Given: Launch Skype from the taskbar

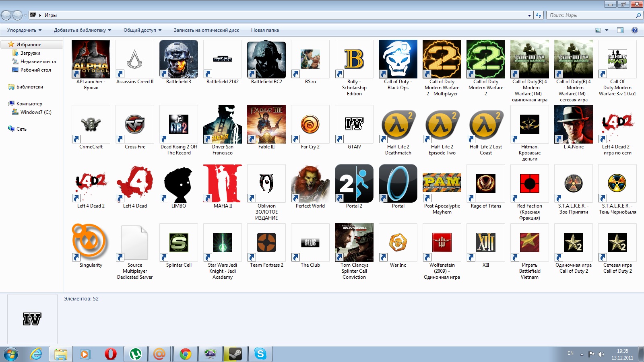Looking at the screenshot, I should 260,354.
